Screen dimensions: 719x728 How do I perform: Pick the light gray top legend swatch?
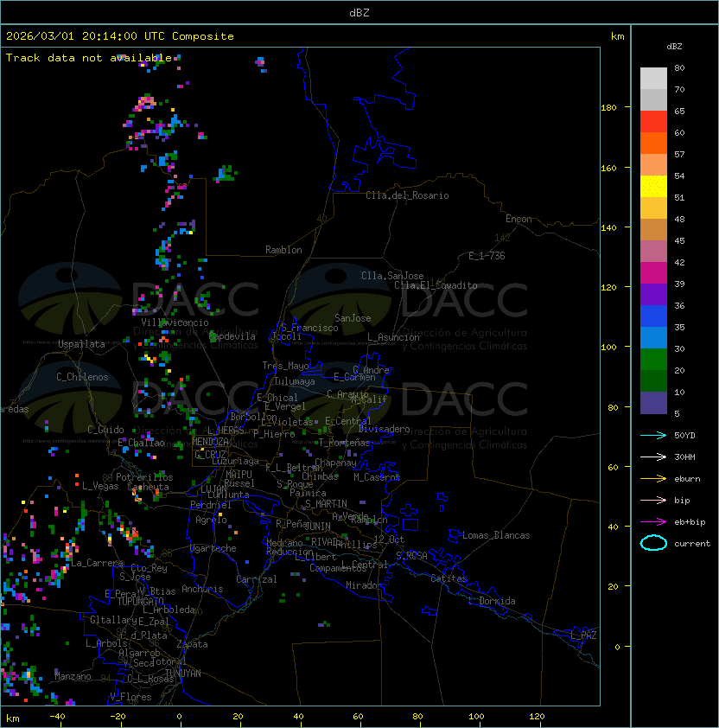click(653, 78)
